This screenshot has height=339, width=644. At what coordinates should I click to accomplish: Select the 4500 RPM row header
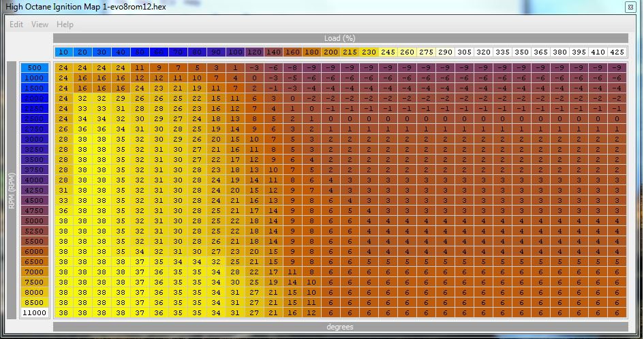click(x=35, y=201)
